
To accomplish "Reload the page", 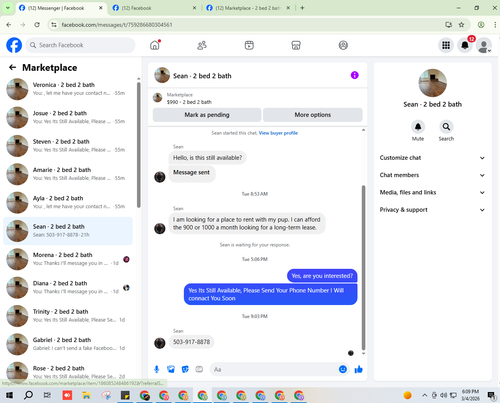I will 37,25.
